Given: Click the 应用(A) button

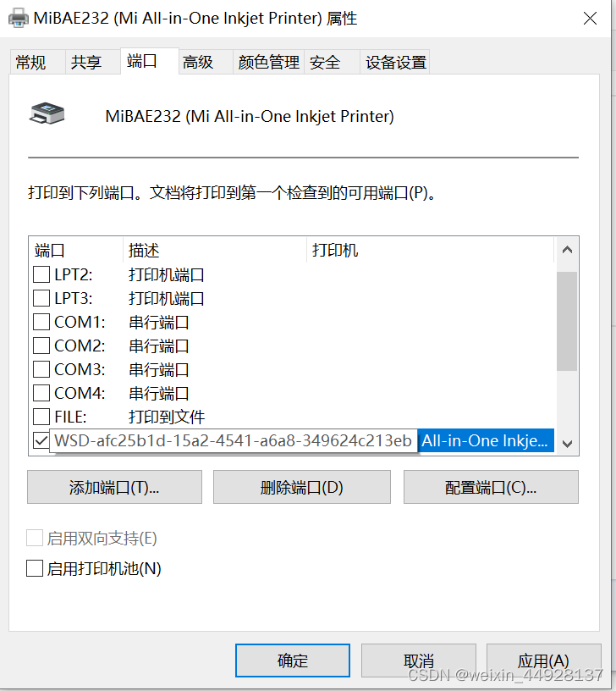Looking at the screenshot, I should click(544, 661).
